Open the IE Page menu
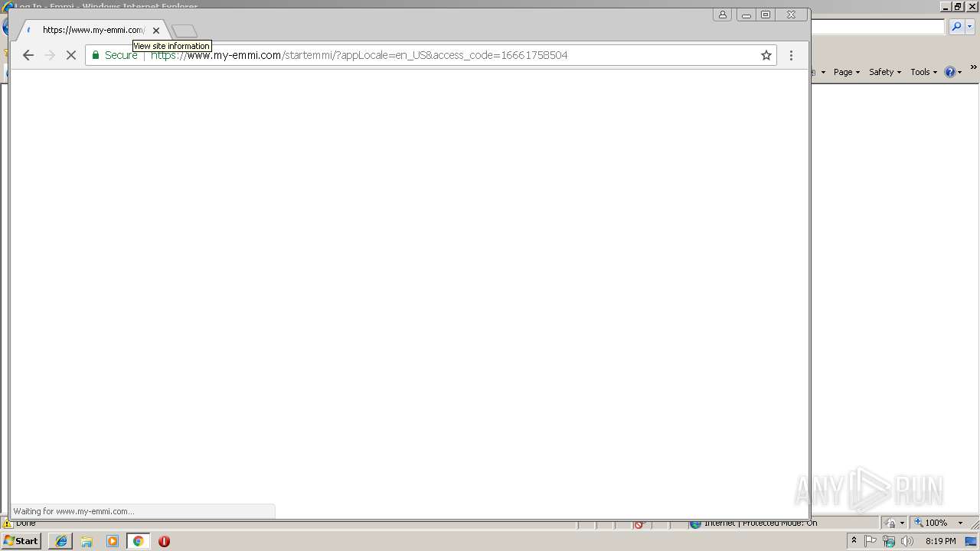Screen dimensions: 980x551 pos(847,72)
